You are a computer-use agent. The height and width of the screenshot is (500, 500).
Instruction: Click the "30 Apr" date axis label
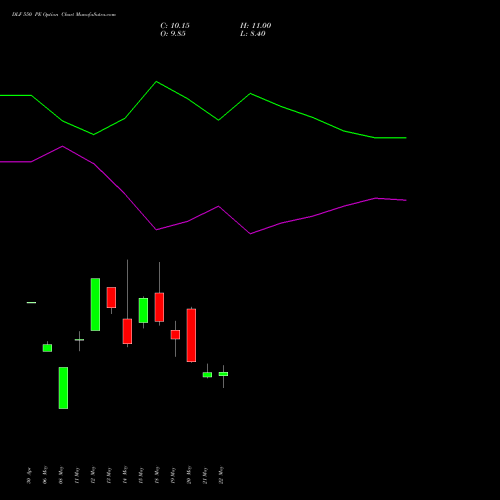pyautogui.click(x=29, y=476)
